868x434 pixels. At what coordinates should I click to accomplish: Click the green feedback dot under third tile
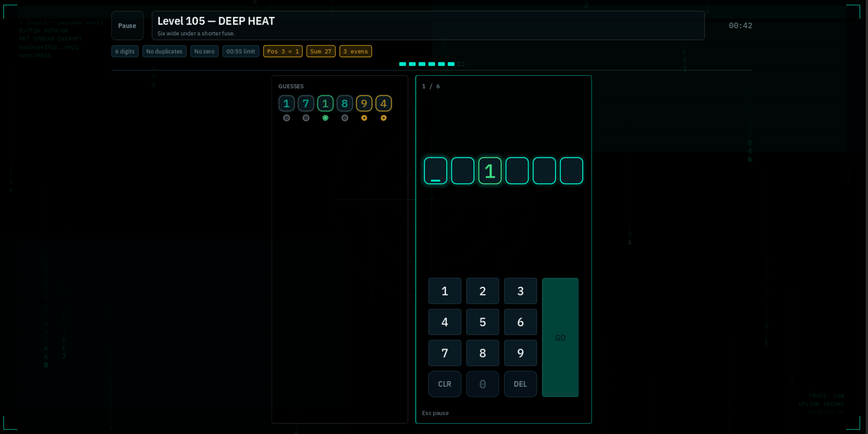(x=325, y=118)
